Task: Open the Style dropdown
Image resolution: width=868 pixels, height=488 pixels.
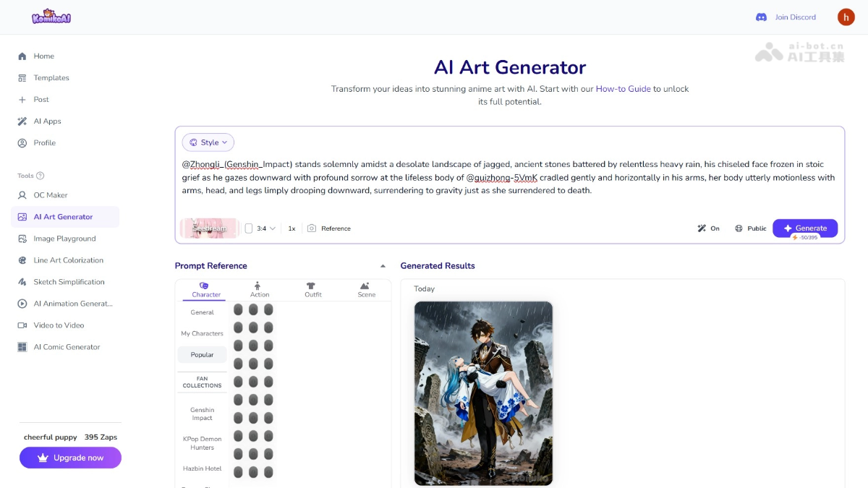Action: [x=208, y=142]
